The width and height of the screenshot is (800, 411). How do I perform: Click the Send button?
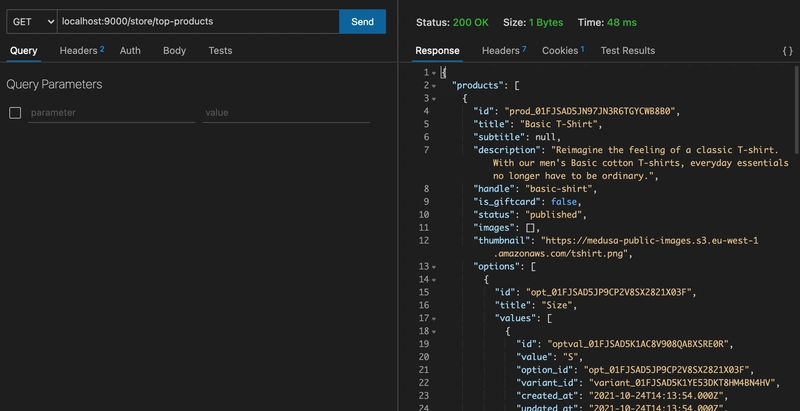(362, 21)
